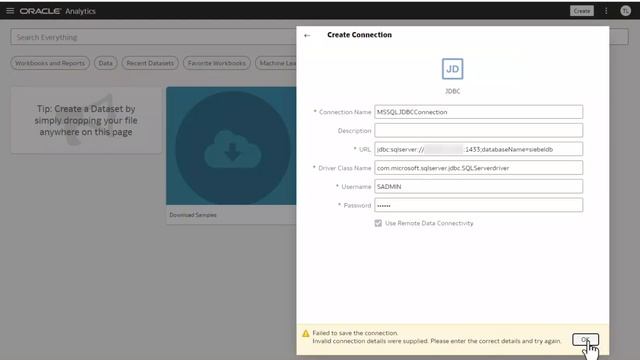
Task: Click the Create button in header
Action: point(581,11)
